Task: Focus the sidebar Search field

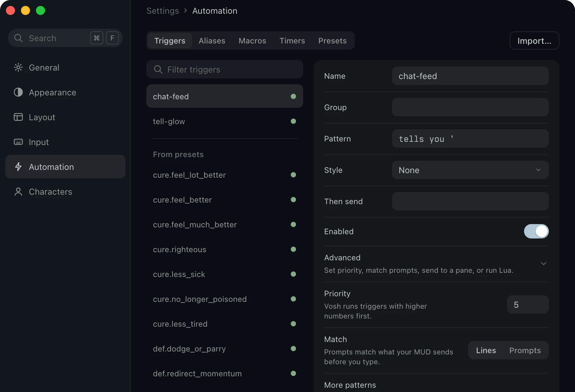Action: point(65,38)
